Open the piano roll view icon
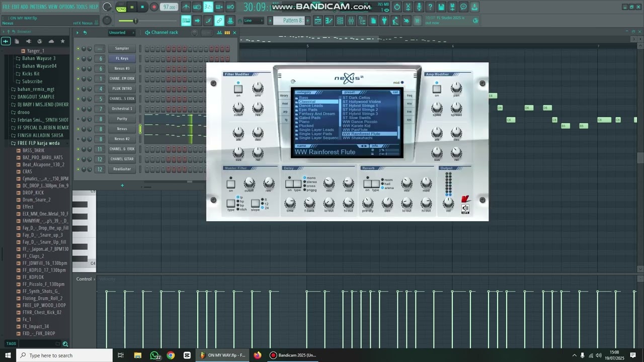Viewport: 644px width, 362px height. pyautogui.click(x=329, y=21)
